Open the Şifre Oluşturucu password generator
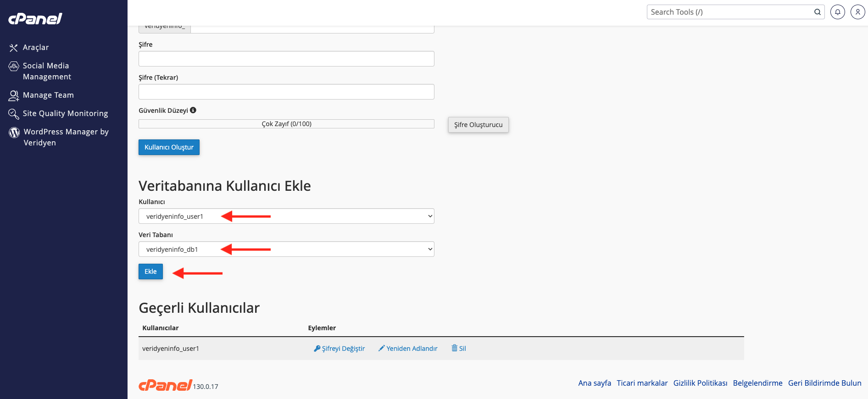 tap(478, 125)
